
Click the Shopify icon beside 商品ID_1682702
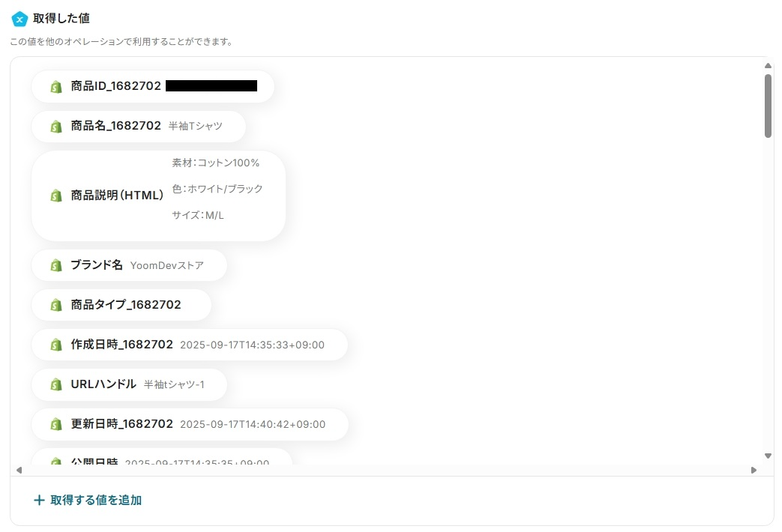pyautogui.click(x=55, y=87)
